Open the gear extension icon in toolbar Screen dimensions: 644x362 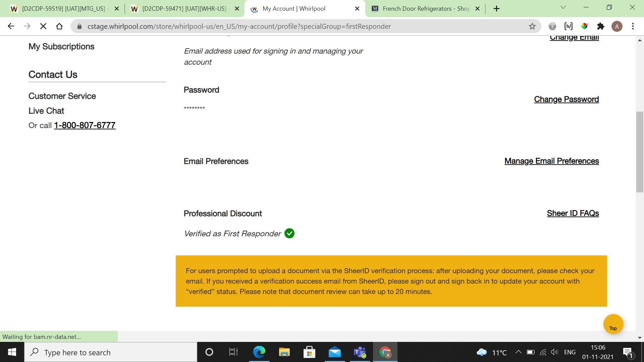[x=552, y=26]
